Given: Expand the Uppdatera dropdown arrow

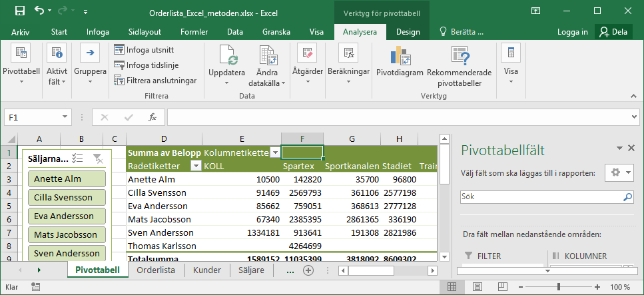Looking at the screenshot, I should point(226,83).
